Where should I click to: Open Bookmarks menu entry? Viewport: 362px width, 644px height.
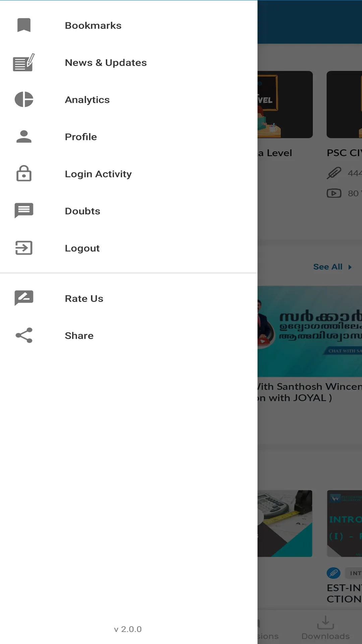tap(93, 25)
